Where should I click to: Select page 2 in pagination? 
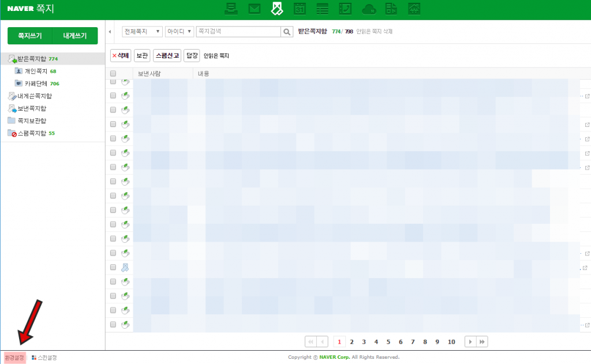pos(351,342)
